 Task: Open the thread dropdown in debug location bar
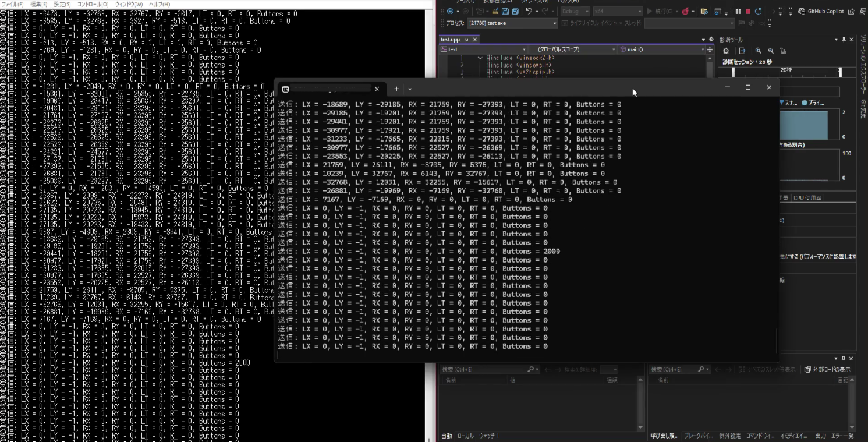[689, 23]
